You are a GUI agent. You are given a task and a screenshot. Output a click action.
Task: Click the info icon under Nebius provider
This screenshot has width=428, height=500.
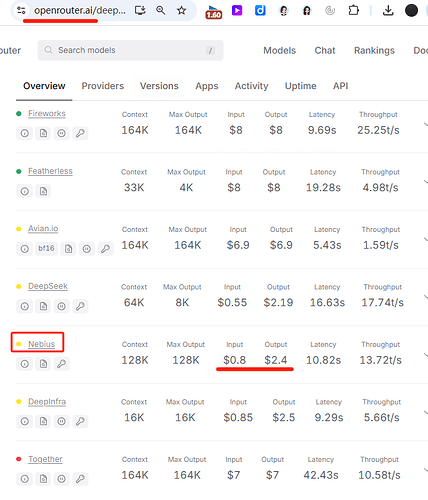25,364
